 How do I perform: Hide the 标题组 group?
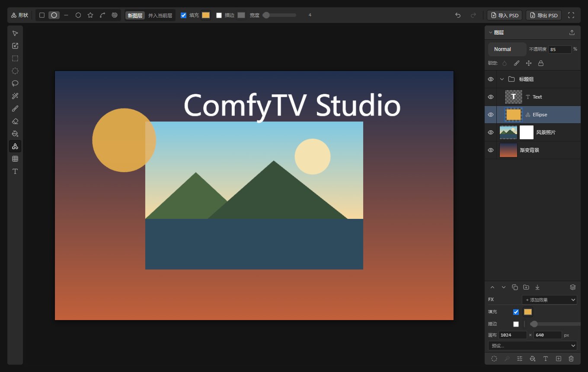coord(491,79)
